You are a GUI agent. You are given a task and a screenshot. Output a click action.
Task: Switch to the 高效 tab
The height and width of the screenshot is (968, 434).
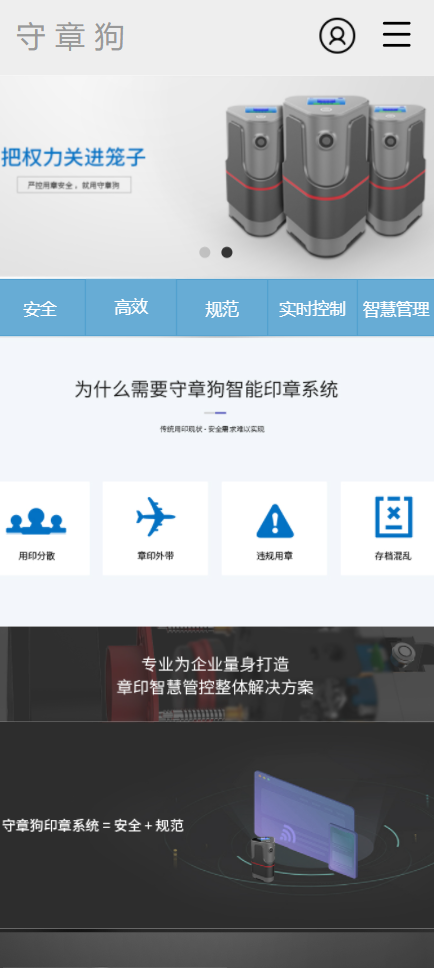(x=131, y=307)
